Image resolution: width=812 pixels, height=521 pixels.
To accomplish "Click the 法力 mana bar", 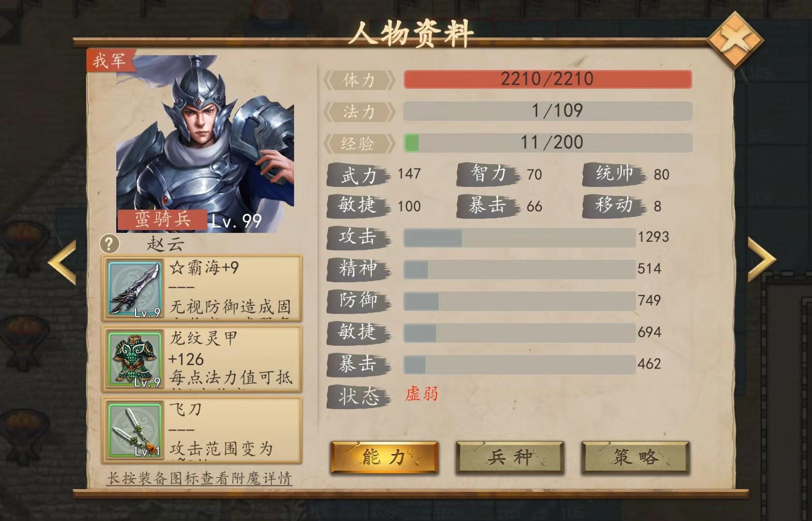I will [547, 111].
